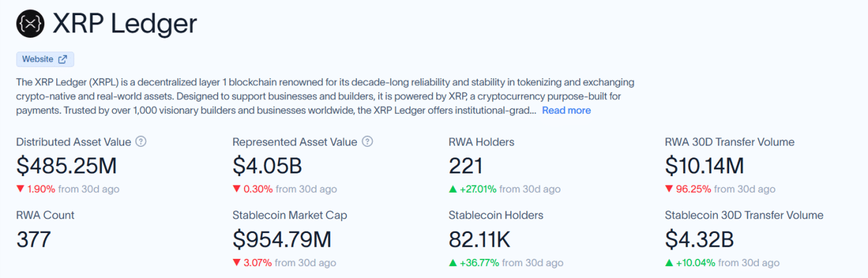The image size is (868, 278).
Task: Click the Stablecoin 30D Transfer Volume $4.32B
Action: [x=699, y=239]
